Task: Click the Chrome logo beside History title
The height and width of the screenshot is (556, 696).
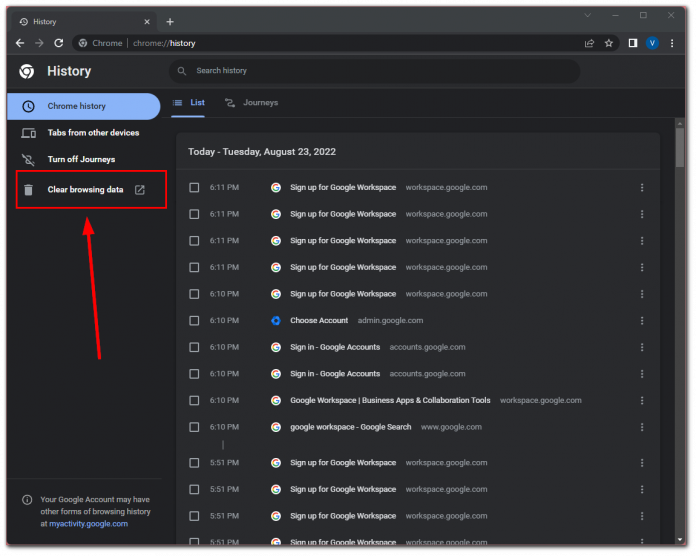Action: (27, 71)
